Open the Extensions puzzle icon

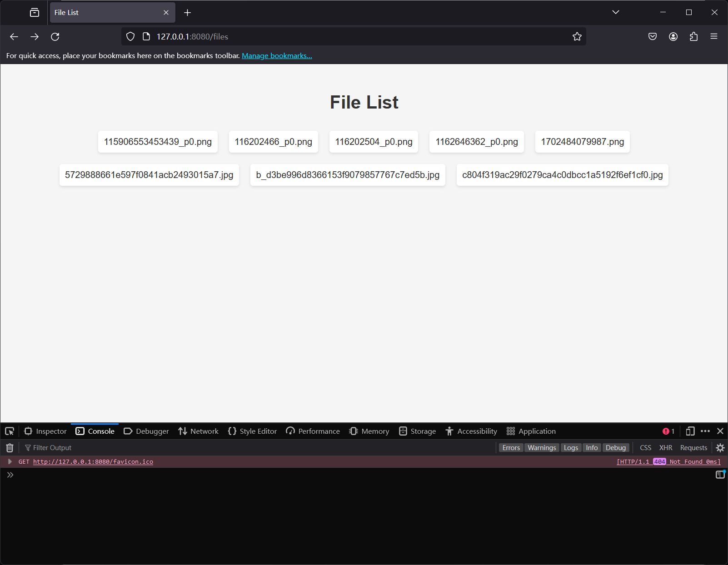[x=693, y=37]
